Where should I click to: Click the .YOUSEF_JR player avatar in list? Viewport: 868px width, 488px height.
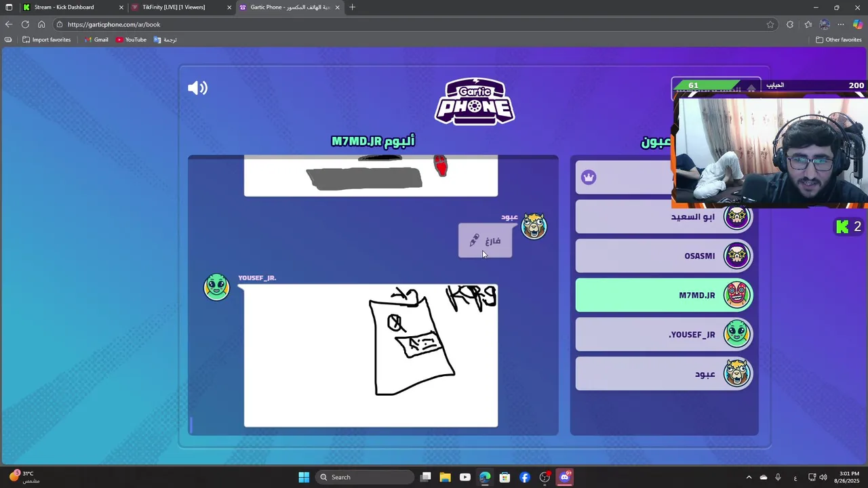click(736, 335)
